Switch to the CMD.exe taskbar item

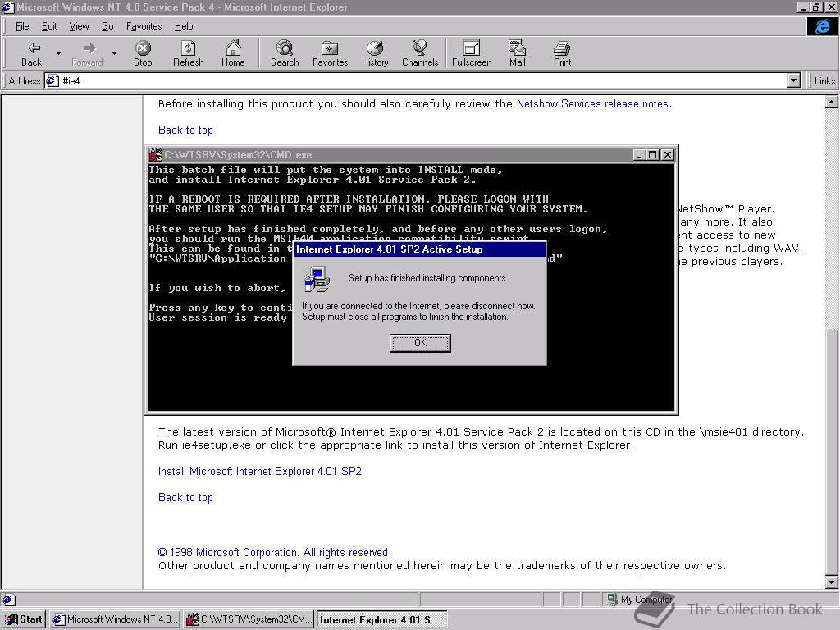[x=249, y=619]
